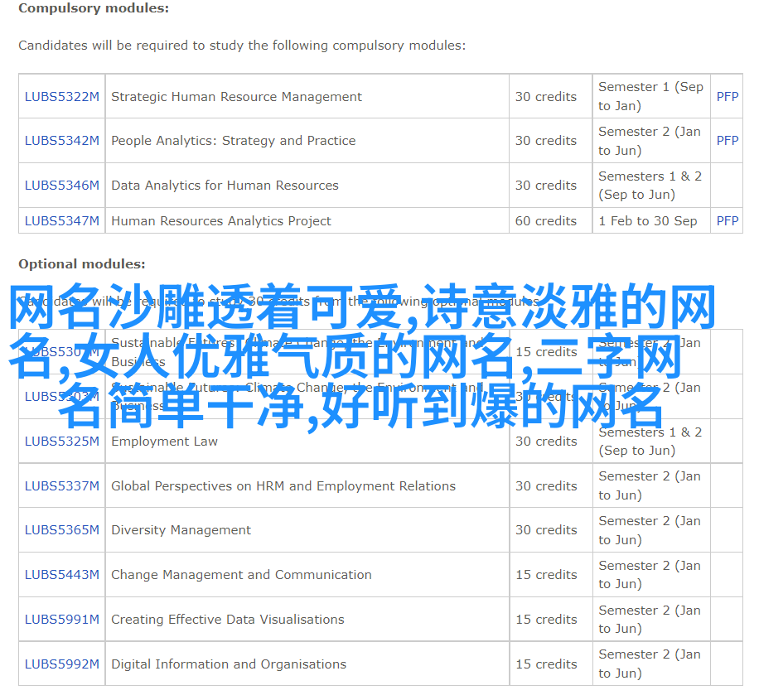The height and width of the screenshot is (700, 759).
Task: Click the 'Optional modules:' heading
Action: tap(82, 263)
